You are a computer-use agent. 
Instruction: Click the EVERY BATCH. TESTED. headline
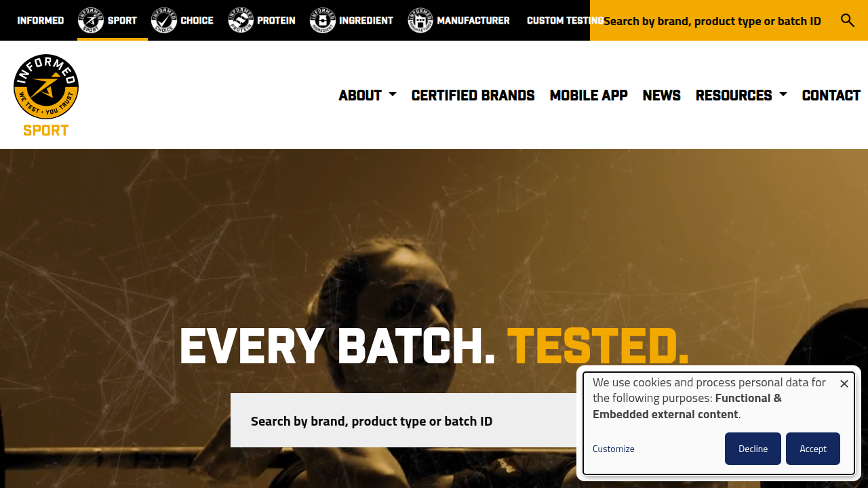point(434,346)
